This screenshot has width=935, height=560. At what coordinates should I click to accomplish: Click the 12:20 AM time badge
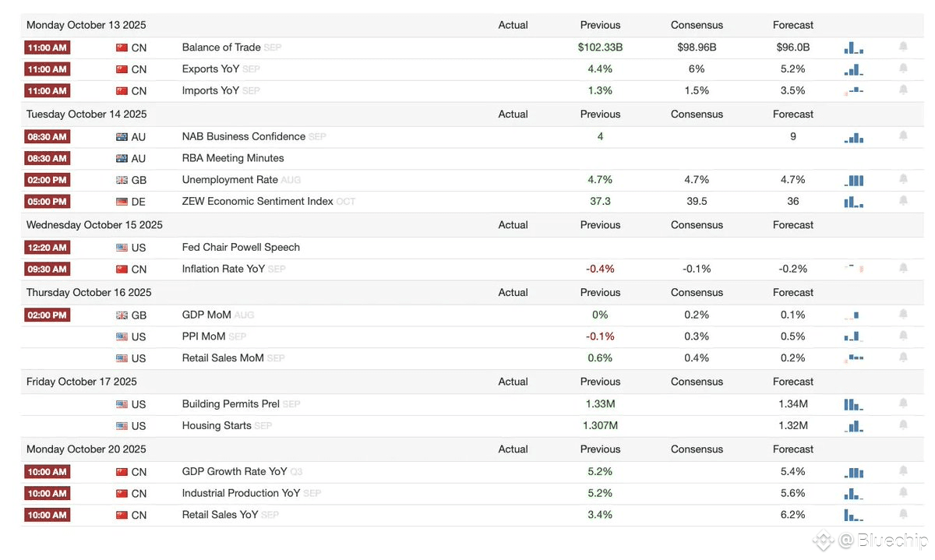pos(47,248)
